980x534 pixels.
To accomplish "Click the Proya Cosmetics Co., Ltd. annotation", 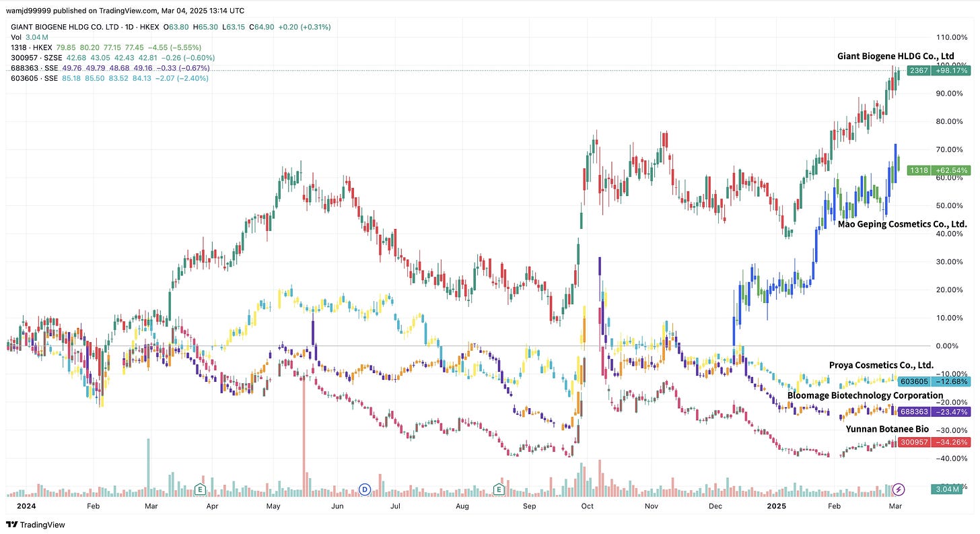I will pyautogui.click(x=881, y=365).
